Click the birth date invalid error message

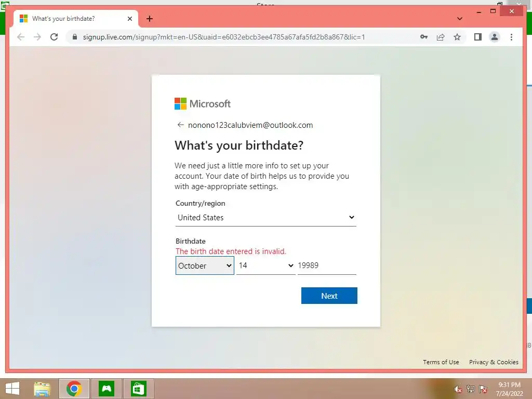[231, 251]
